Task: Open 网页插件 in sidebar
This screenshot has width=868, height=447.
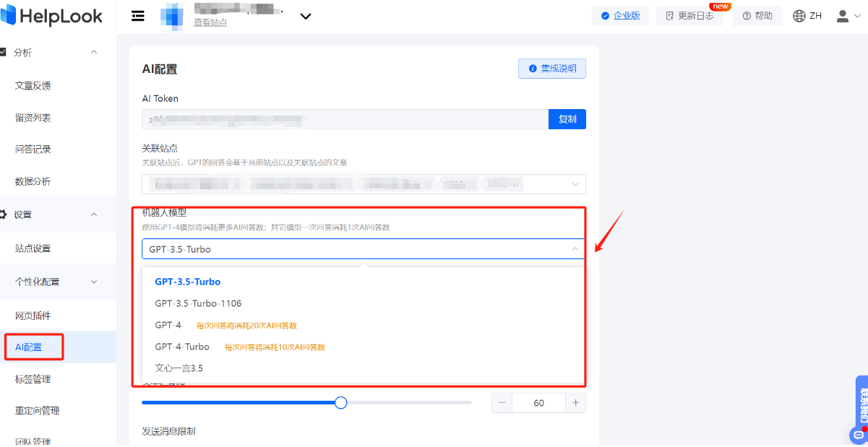Action: pyautogui.click(x=33, y=316)
